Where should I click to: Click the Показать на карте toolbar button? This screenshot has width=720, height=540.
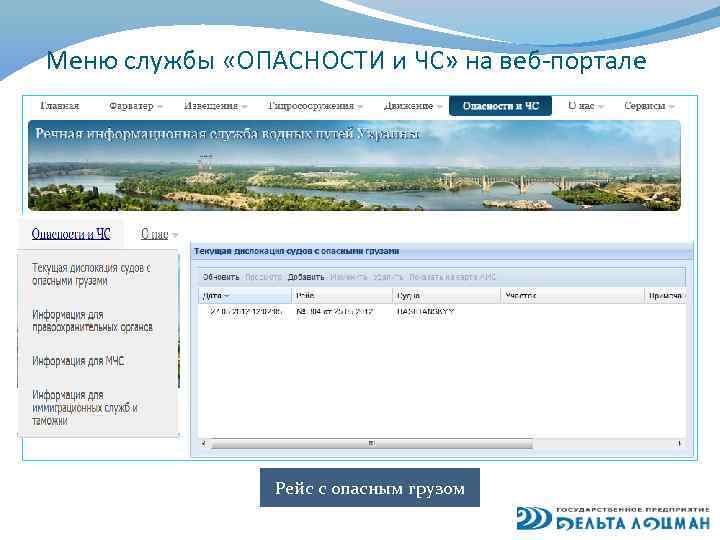[x=452, y=277]
